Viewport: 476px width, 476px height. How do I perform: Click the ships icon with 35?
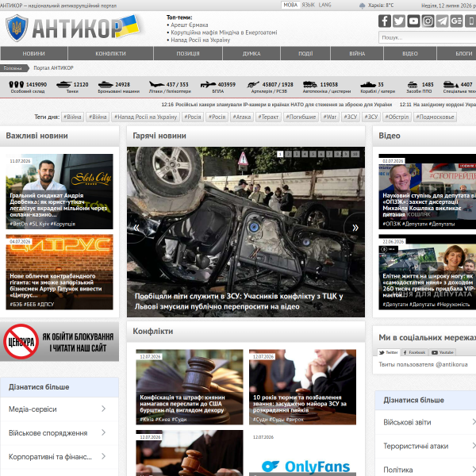(x=368, y=84)
